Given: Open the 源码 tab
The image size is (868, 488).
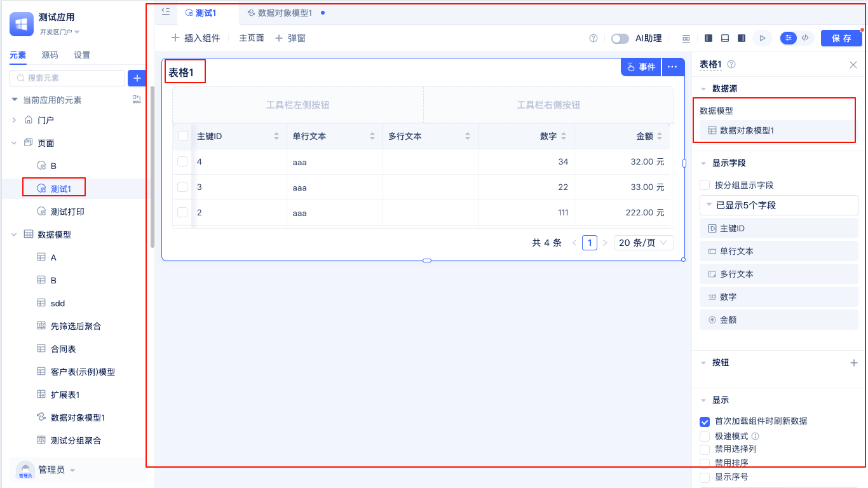Looking at the screenshot, I should pos(50,55).
